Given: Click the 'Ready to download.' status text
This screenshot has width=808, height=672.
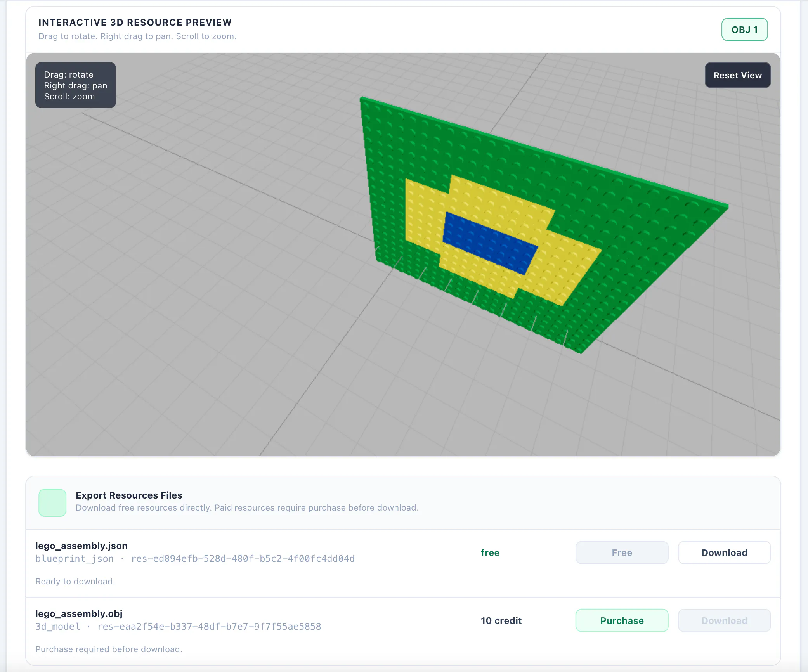Looking at the screenshot, I should click(75, 581).
